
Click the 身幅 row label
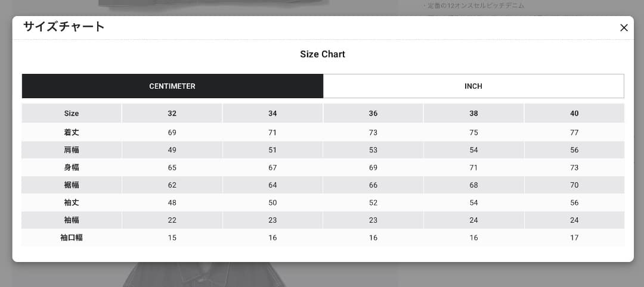(72, 167)
